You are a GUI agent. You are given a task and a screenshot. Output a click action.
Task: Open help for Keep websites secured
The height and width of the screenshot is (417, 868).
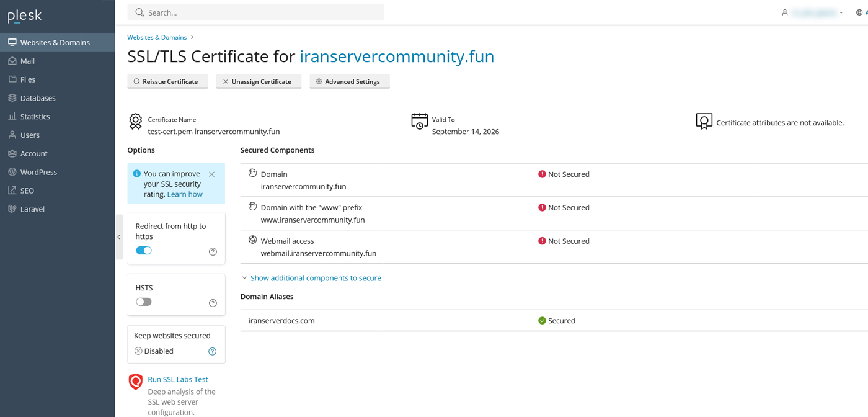pos(212,351)
